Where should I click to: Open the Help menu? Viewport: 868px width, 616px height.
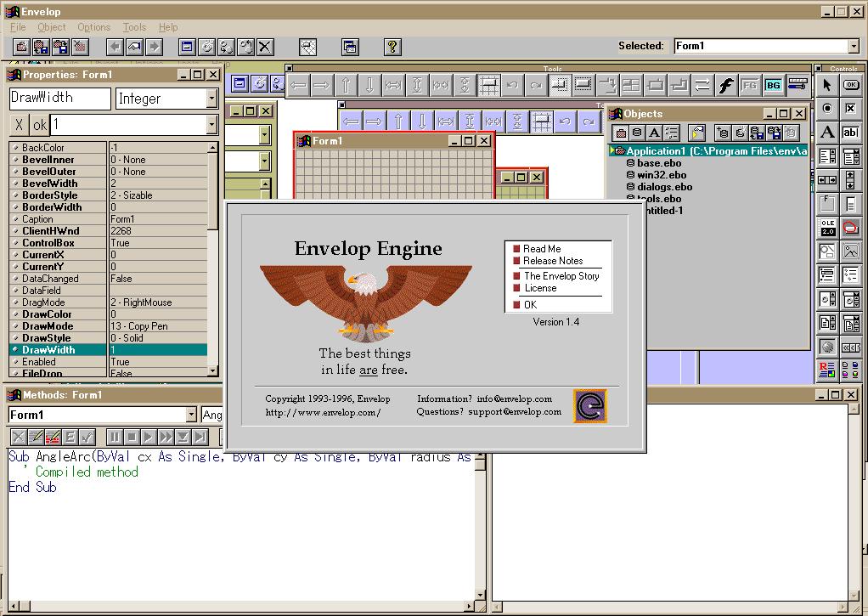click(168, 27)
